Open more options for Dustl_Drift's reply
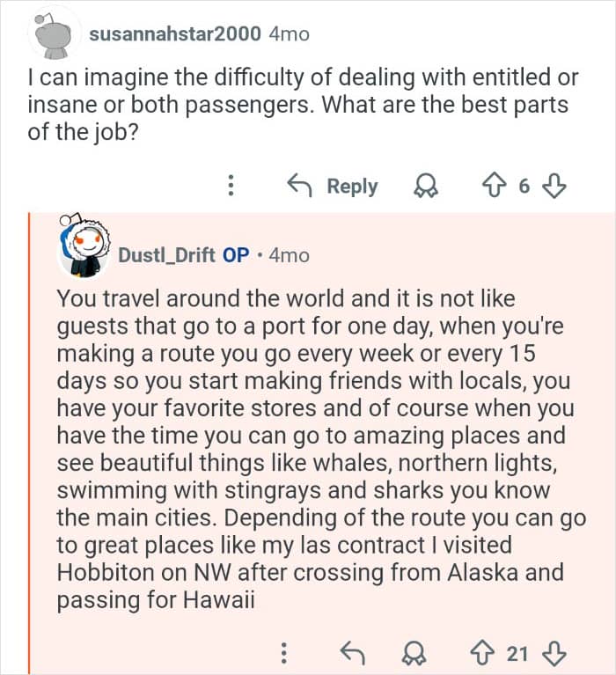 point(283,653)
